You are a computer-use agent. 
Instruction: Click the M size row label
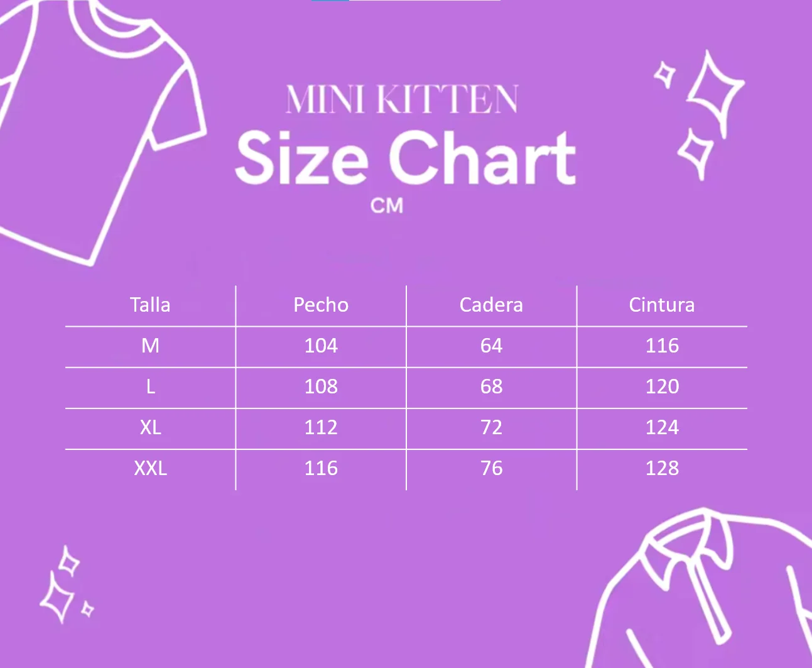(x=150, y=346)
